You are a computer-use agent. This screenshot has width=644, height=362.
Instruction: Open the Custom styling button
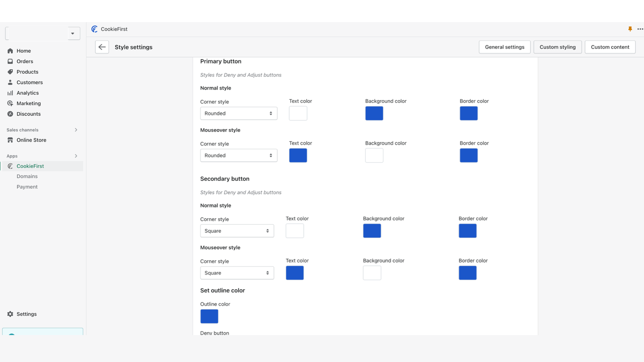[557, 47]
